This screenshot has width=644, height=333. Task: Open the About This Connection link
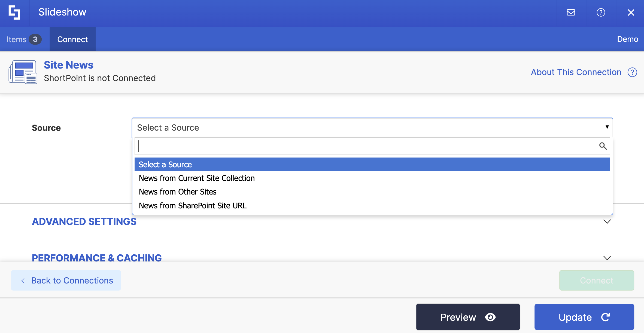point(576,72)
